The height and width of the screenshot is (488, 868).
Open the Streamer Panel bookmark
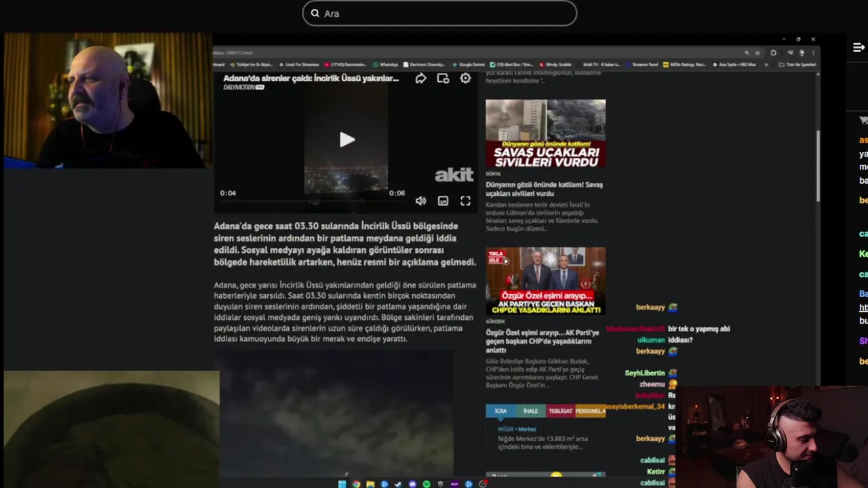[643, 64]
